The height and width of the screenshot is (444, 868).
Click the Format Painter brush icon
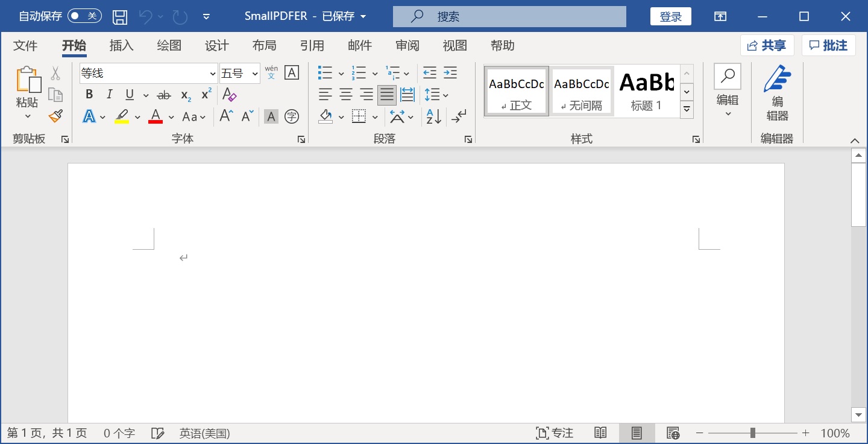(x=55, y=116)
